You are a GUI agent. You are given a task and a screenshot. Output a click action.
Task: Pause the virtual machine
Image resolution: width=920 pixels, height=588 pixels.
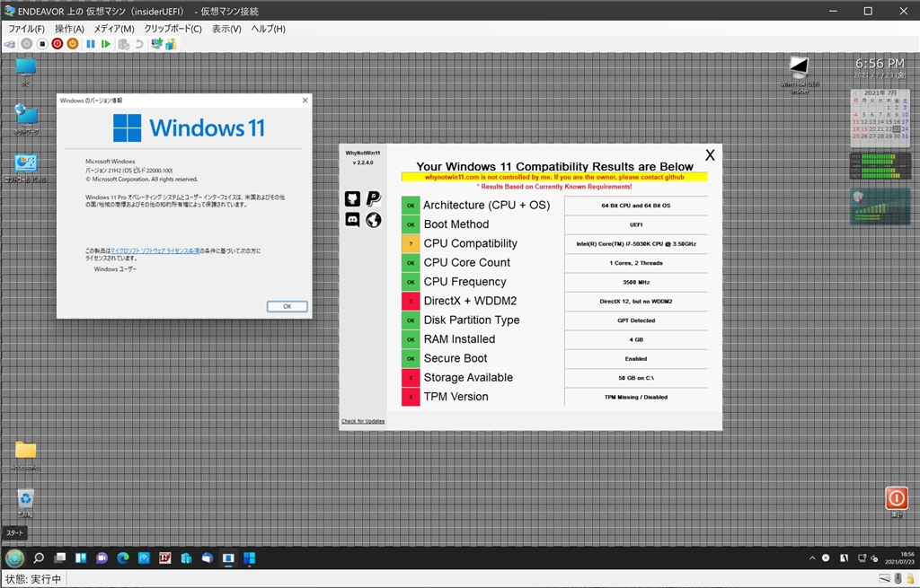point(91,44)
